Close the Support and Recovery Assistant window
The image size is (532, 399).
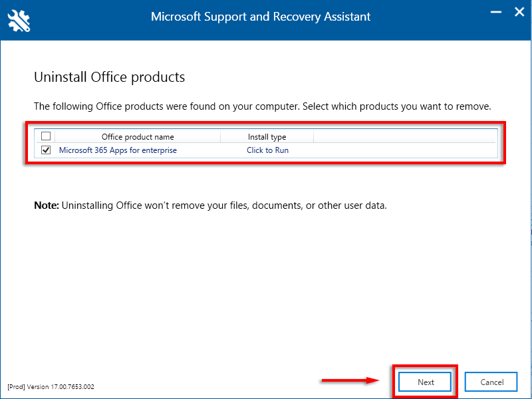(519, 13)
